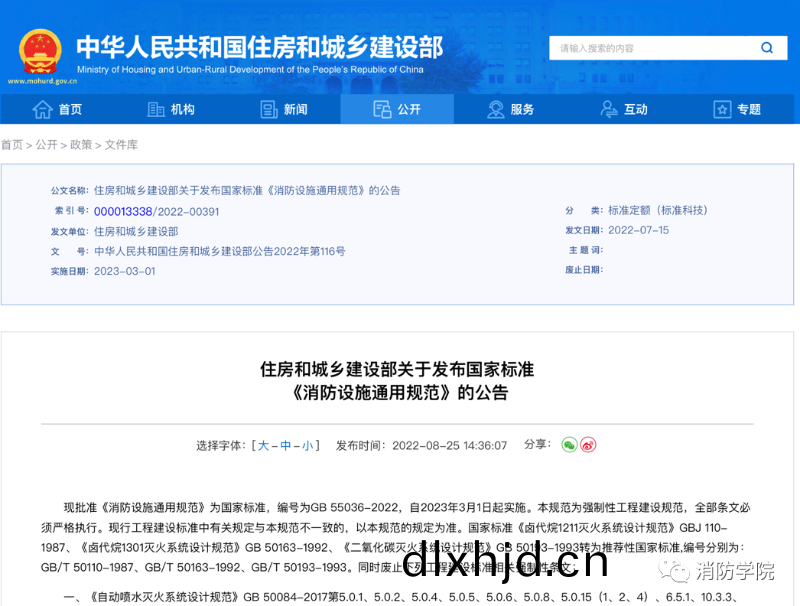Image resolution: width=800 pixels, height=606 pixels.
Task: Go to 政策 in the breadcrumb
Action: (81, 145)
